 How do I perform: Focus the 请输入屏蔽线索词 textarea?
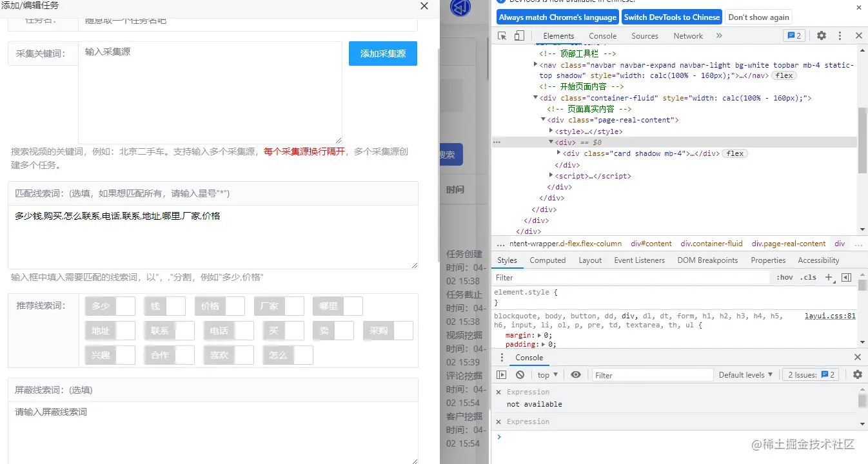point(213,433)
